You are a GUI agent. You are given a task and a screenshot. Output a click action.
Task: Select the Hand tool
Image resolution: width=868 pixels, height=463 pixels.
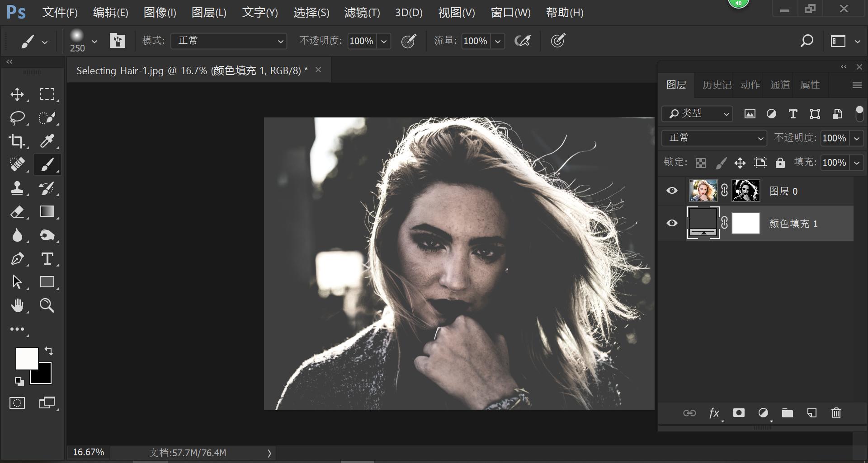coord(17,306)
